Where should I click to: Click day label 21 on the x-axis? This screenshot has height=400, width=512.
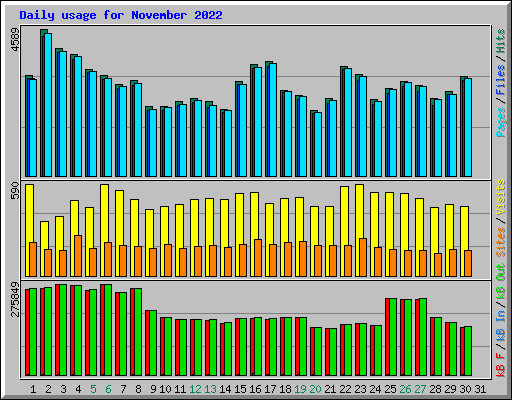(x=330, y=389)
